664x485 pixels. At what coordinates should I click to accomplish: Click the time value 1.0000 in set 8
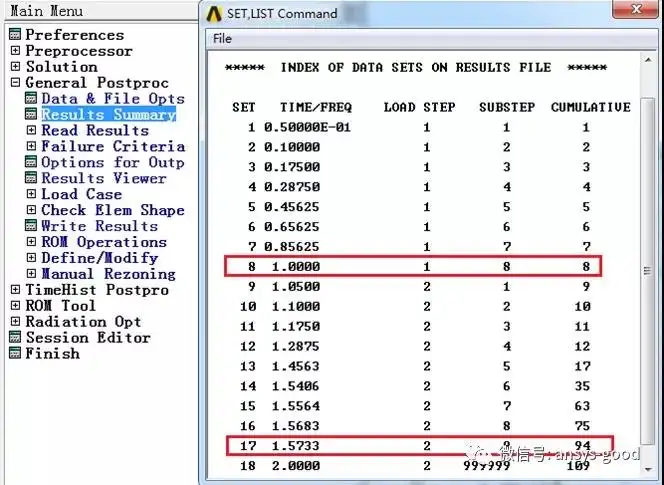[296, 266]
